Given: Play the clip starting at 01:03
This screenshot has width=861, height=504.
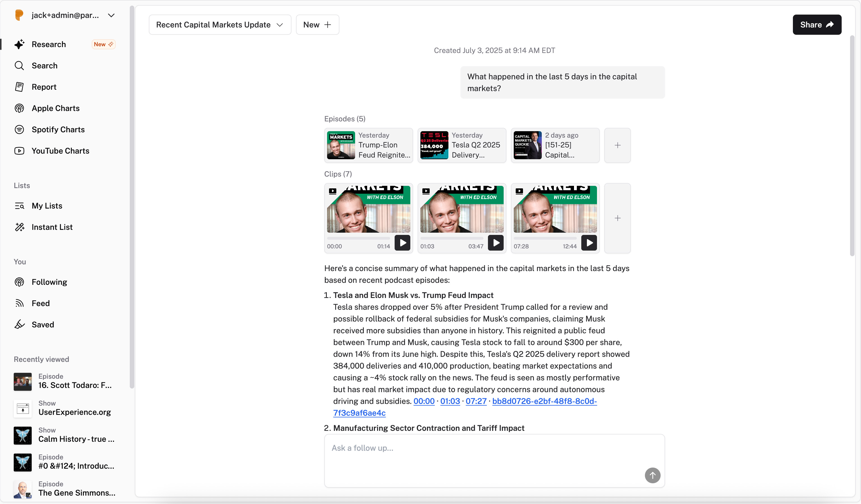Looking at the screenshot, I should [x=496, y=242].
